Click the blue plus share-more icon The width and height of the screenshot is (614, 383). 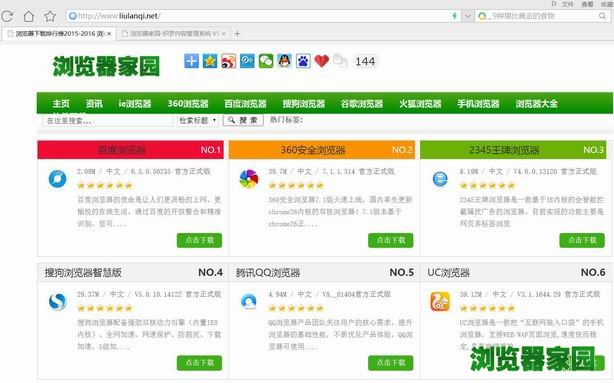click(x=191, y=61)
